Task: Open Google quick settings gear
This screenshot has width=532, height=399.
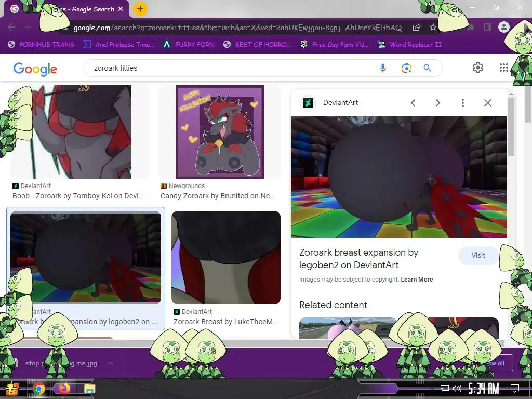Action: (x=478, y=68)
